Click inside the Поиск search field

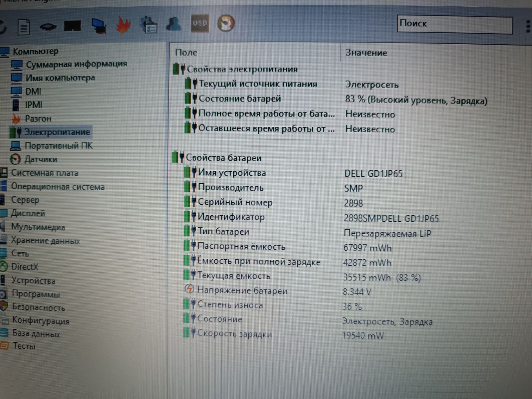point(455,24)
